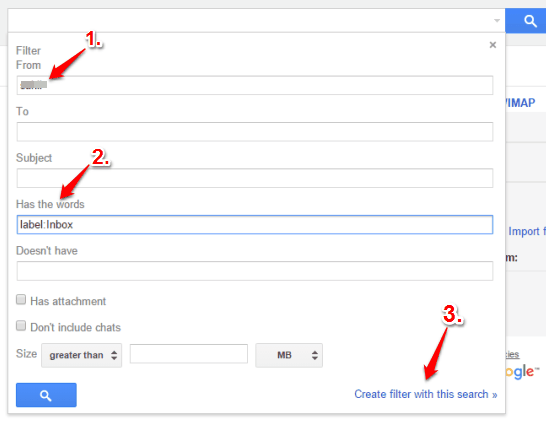
Task: Click the blue search icon at top right
Action: tap(525, 21)
